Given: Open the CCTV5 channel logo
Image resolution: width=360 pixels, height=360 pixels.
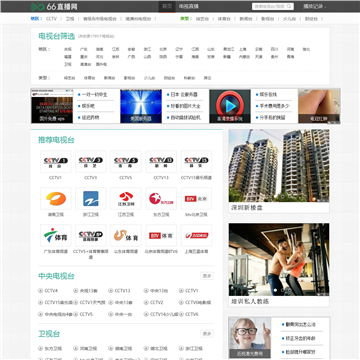Looking at the screenshot, I should tap(126, 162).
